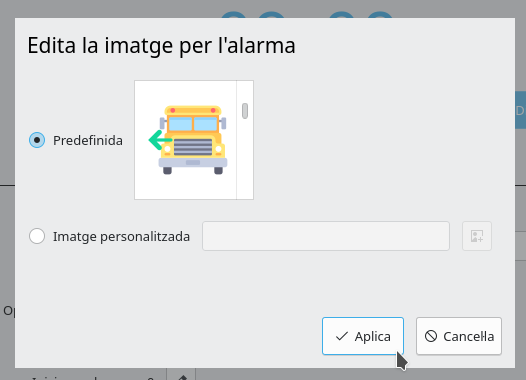Click the Imatge personalitzada label text
Screen dimensions: 526x380
[x=121, y=236]
